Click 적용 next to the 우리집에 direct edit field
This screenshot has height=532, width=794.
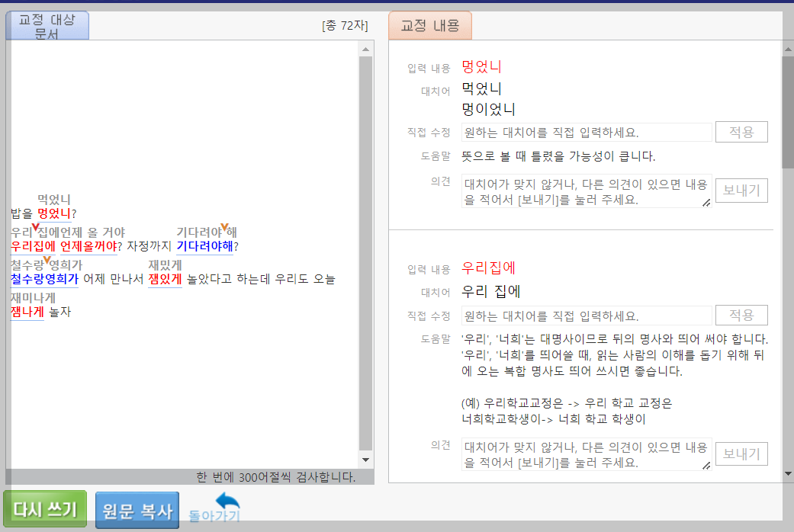tap(741, 315)
